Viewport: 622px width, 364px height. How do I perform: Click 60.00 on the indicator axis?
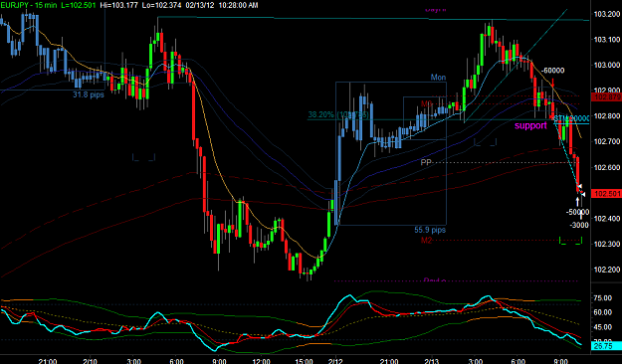(603, 312)
